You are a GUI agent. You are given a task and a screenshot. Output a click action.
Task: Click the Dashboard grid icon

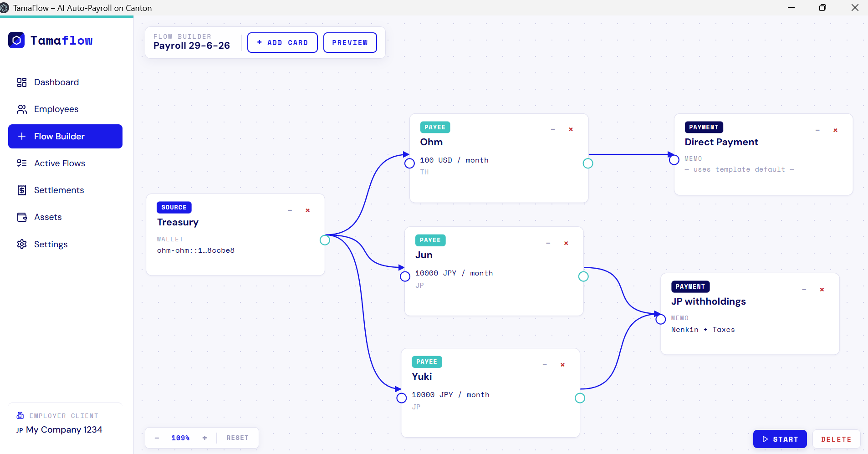click(x=22, y=82)
